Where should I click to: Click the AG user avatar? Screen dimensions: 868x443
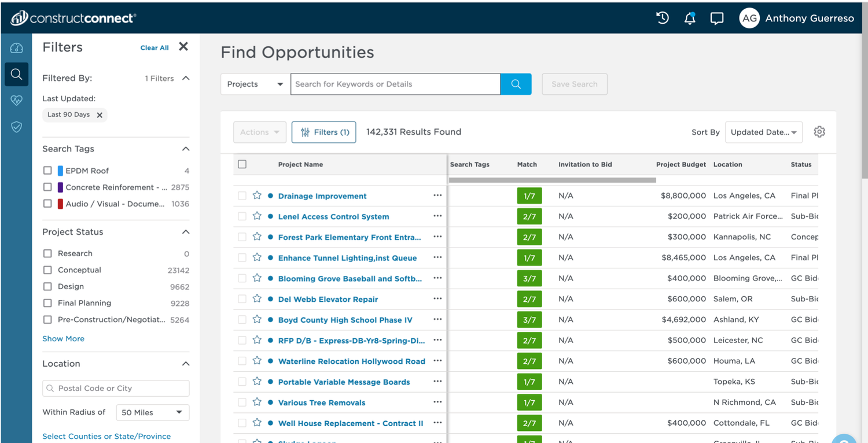point(749,19)
